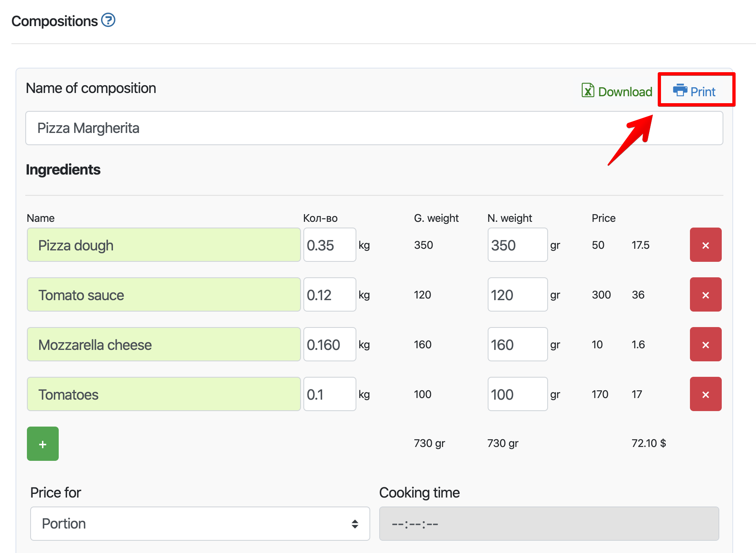Click the Compositions help question mark icon
The height and width of the screenshot is (553, 756).
point(108,20)
